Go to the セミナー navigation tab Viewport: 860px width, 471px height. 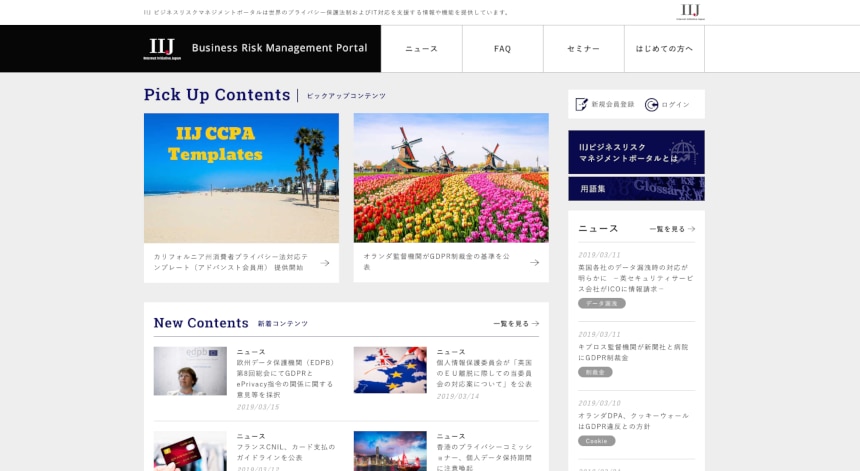tap(583, 49)
